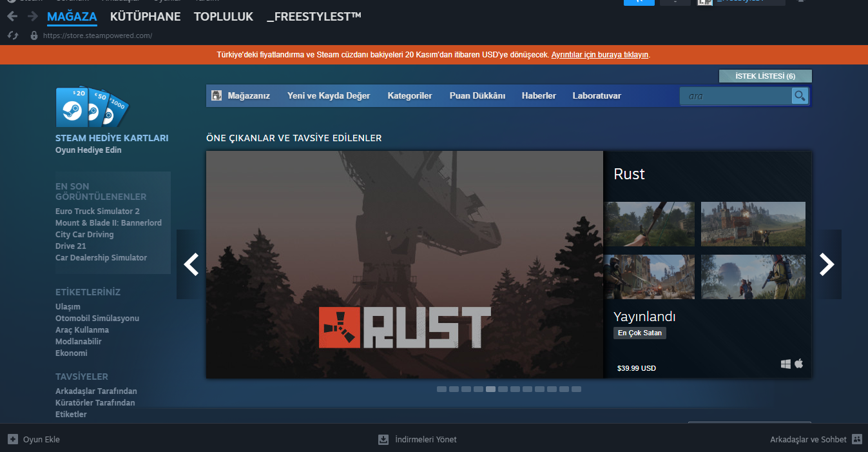Open the TOPLULUK tab
Image resolution: width=868 pixels, height=452 pixels.
tap(224, 17)
